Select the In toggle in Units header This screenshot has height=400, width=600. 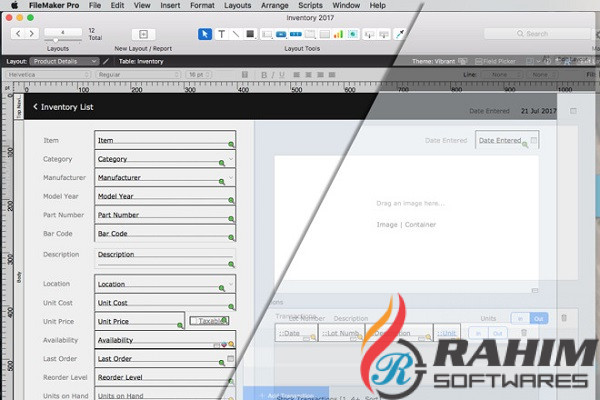click(520, 318)
